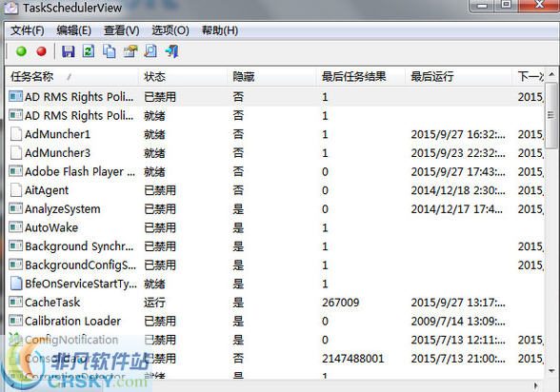Open the 编辑(E) menu
Viewport: 560px width, 392px height.
pyautogui.click(x=73, y=30)
